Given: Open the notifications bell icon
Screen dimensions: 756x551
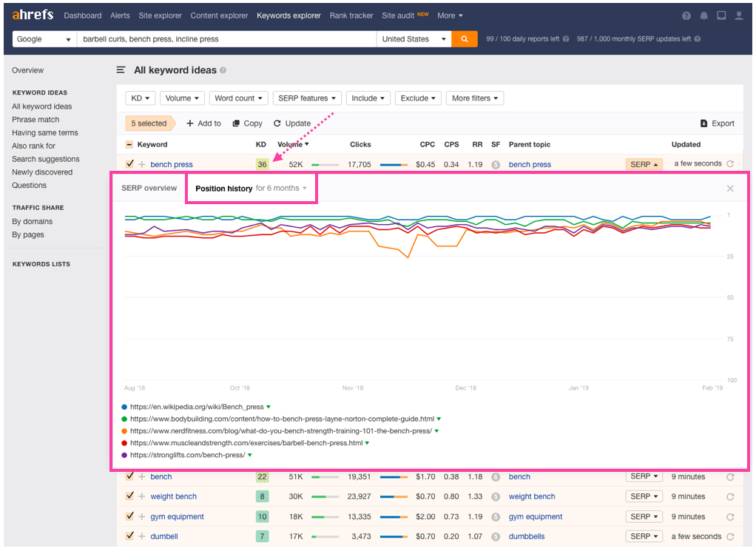Looking at the screenshot, I should [704, 16].
